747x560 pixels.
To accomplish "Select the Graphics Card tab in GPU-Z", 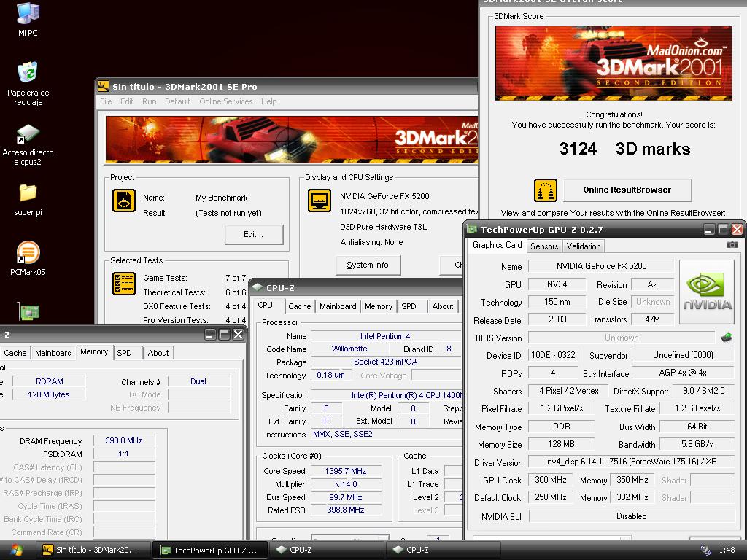I will pyautogui.click(x=497, y=245).
